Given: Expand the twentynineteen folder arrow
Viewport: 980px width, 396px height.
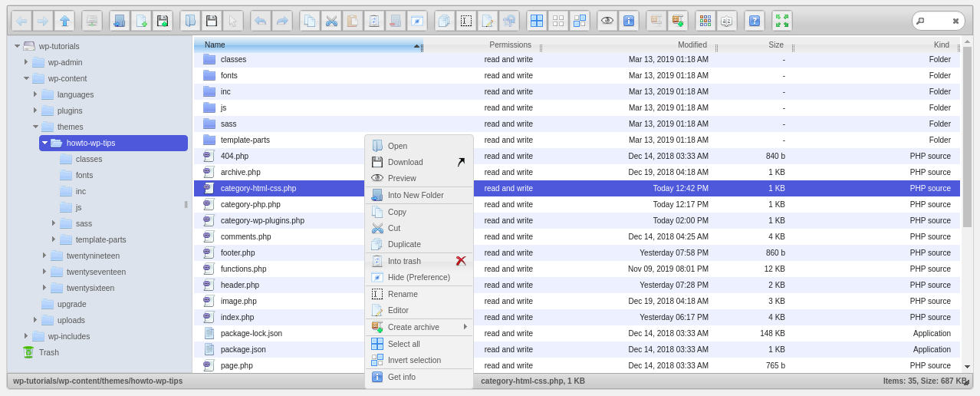Looking at the screenshot, I should click(44, 256).
